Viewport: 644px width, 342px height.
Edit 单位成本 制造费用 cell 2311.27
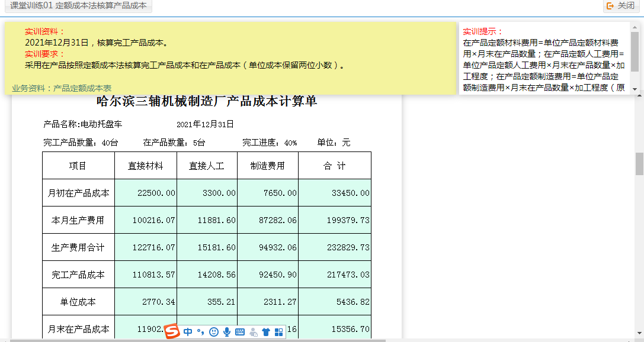coord(268,302)
